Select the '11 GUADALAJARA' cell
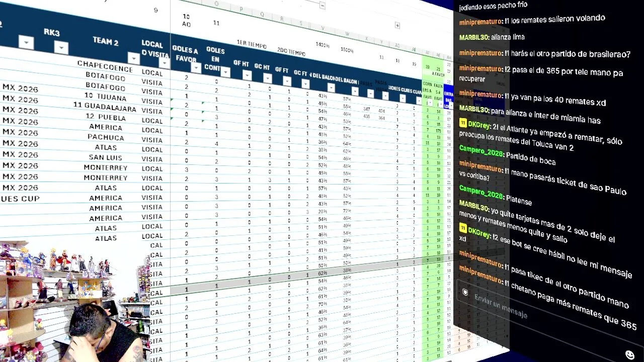 [x=105, y=107]
